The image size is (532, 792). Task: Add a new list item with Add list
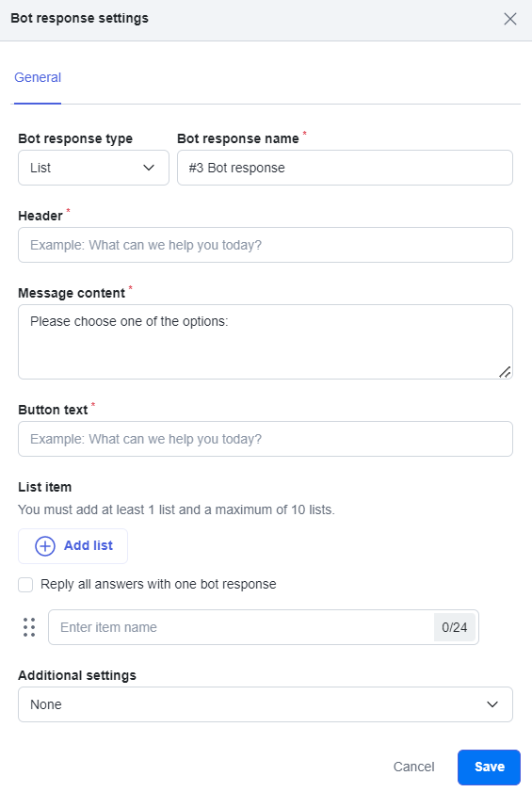pos(73,546)
